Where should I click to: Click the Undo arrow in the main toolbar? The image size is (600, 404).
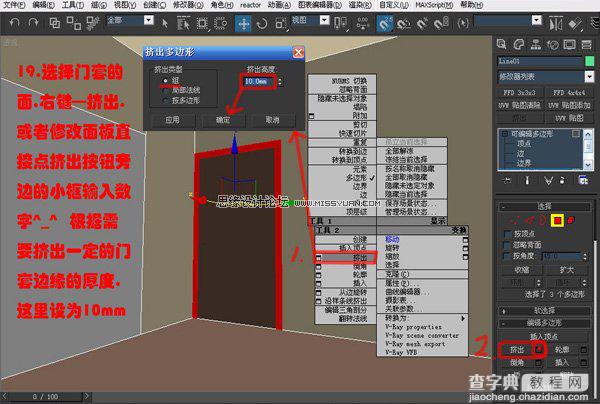(15, 23)
